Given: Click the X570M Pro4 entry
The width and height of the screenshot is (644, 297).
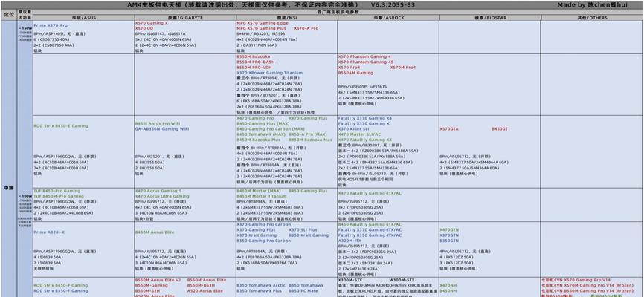Looking at the screenshot, I should pos(403,68).
